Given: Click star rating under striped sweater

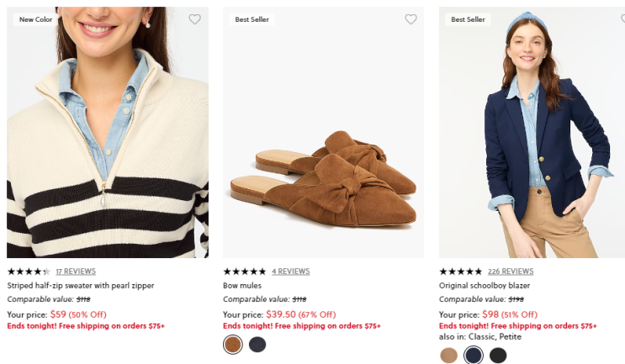Looking at the screenshot, I should tap(29, 272).
